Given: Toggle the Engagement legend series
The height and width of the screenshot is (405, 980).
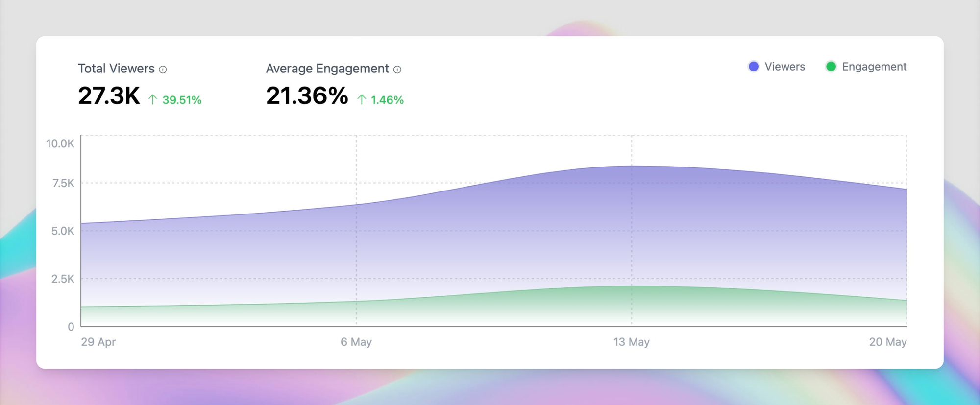Looking at the screenshot, I should point(866,67).
